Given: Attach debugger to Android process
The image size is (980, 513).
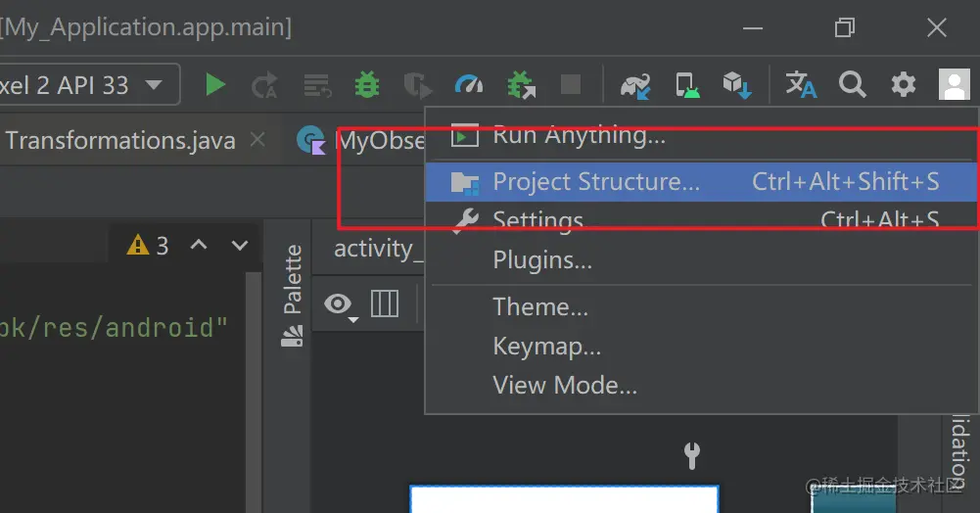Looking at the screenshot, I should (x=521, y=85).
